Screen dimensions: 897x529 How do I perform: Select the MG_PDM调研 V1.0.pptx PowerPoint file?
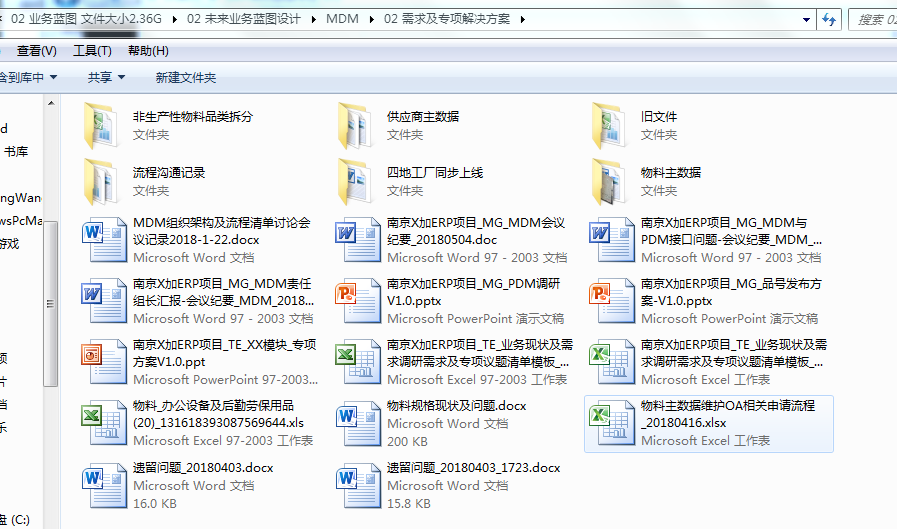pos(473,292)
